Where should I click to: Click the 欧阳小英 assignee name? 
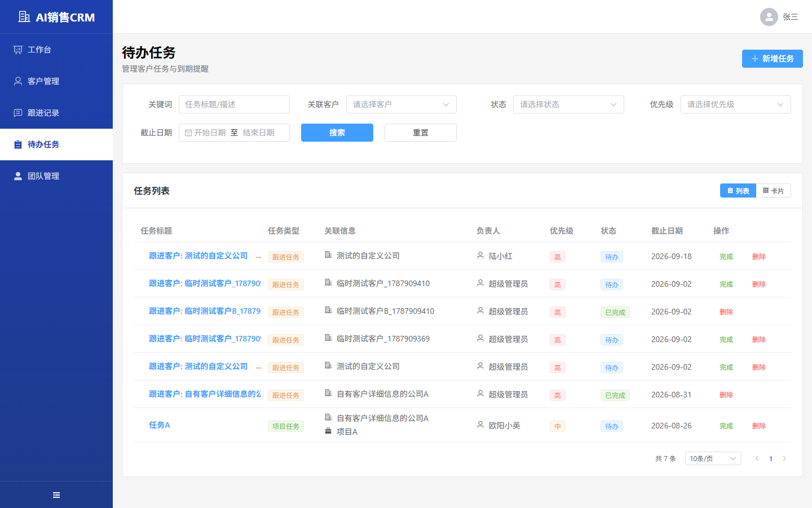click(x=505, y=426)
